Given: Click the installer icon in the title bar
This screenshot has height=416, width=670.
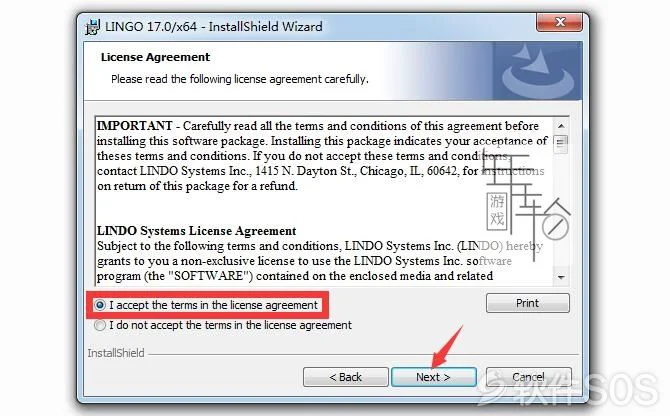Looking at the screenshot, I should [x=92, y=27].
